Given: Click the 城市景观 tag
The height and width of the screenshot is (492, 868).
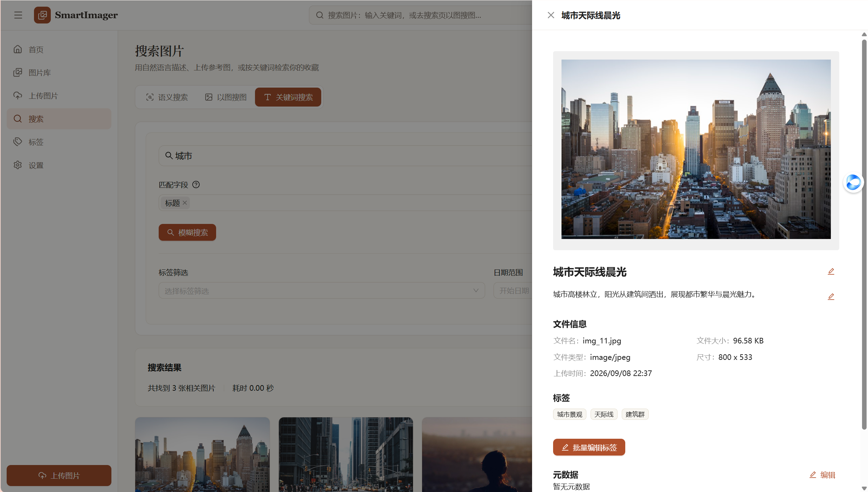Looking at the screenshot, I should [570, 414].
